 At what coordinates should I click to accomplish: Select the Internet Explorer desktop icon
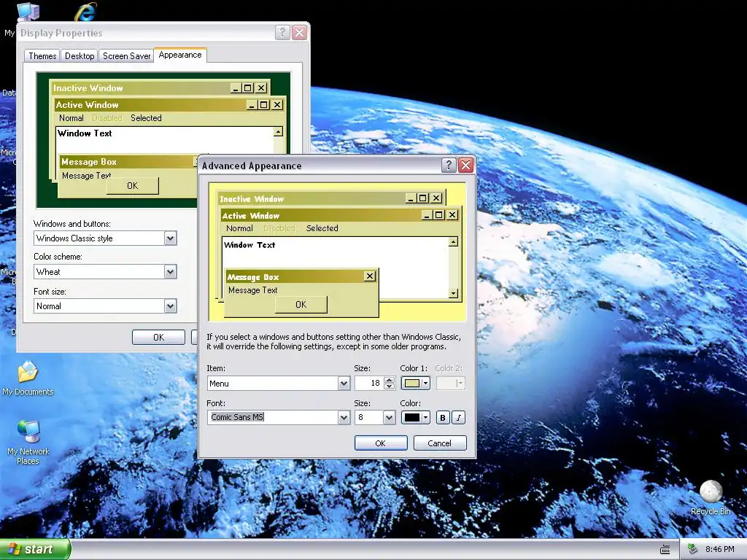(x=86, y=12)
